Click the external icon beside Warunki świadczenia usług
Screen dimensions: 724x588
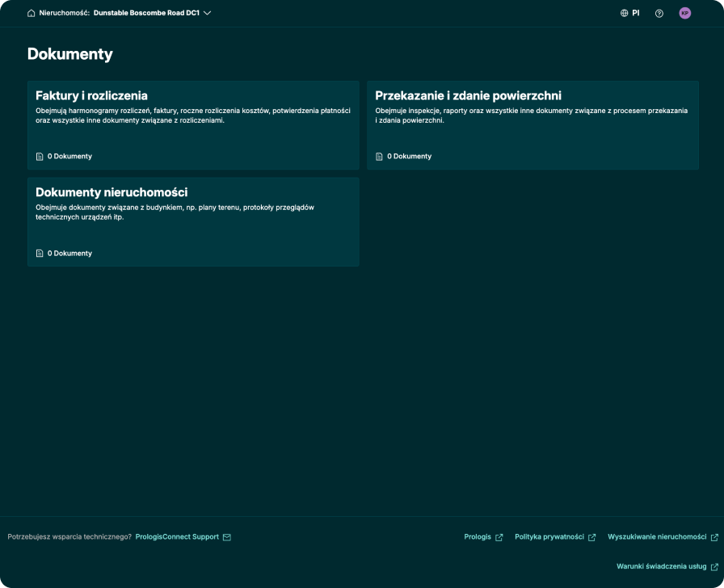(x=714, y=567)
